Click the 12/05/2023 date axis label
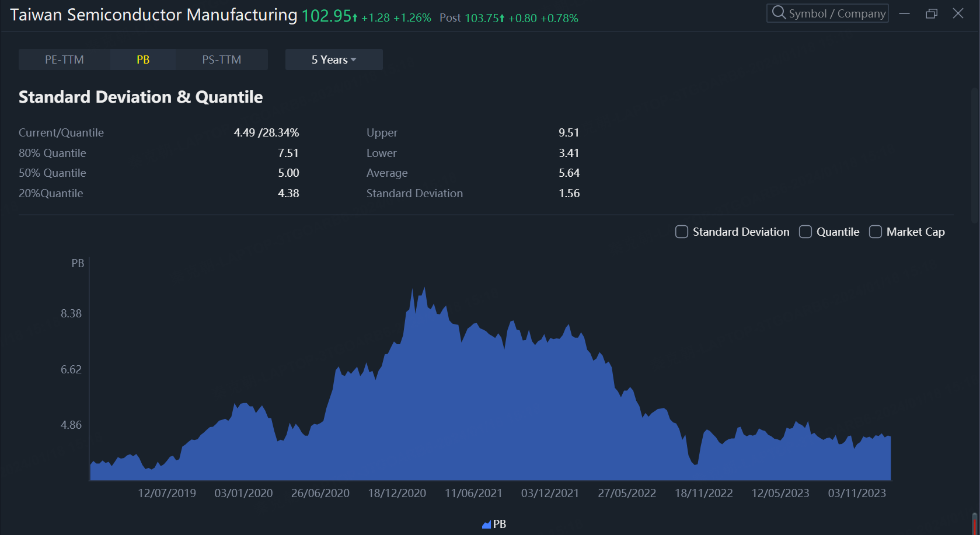This screenshot has width=980, height=535. tap(780, 493)
